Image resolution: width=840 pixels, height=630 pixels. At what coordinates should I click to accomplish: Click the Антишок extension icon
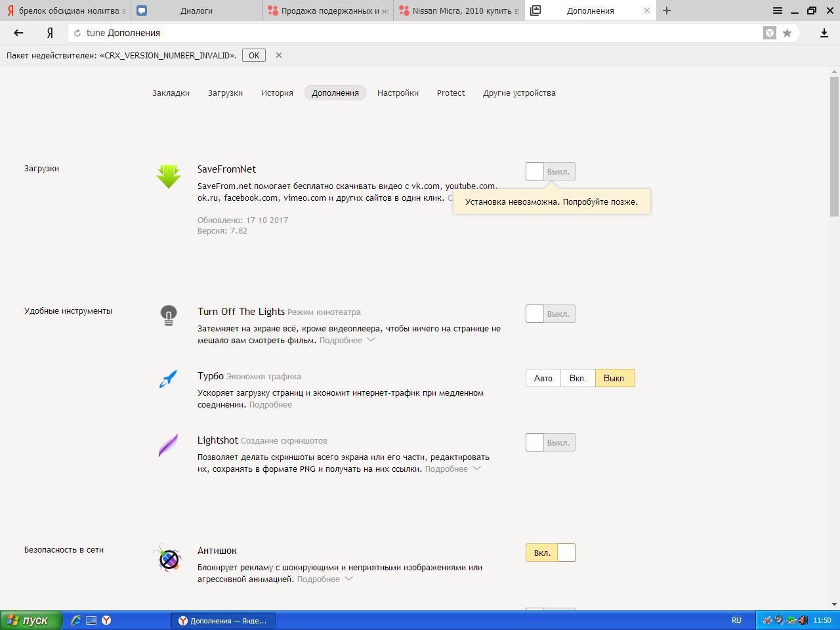click(169, 559)
